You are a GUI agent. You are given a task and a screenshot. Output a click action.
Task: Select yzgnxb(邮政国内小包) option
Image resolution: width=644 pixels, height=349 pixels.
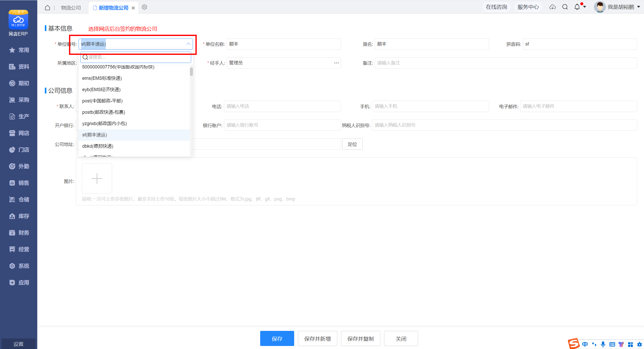[134, 124]
